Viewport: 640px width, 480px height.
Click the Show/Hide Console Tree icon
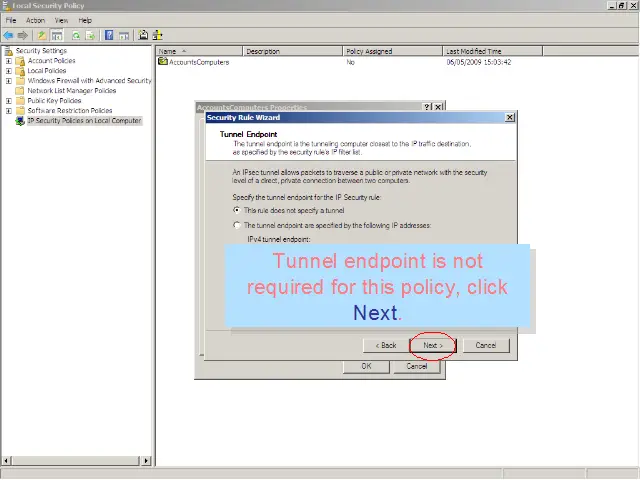tap(58, 35)
